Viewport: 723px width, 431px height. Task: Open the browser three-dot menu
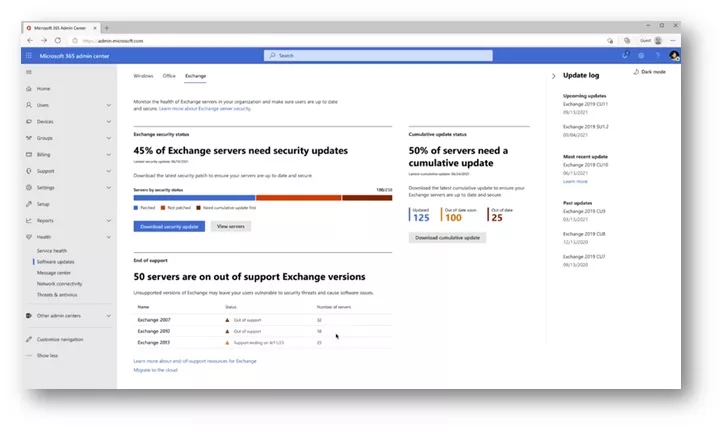coord(673,41)
